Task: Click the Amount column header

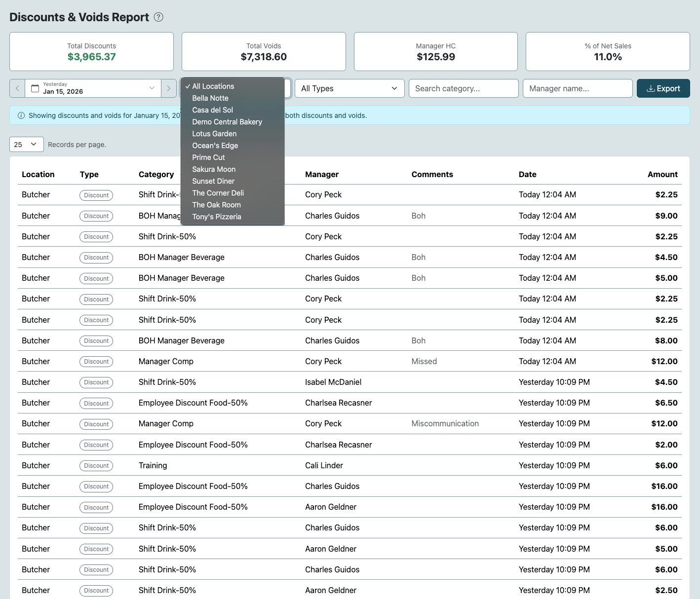Action: point(662,174)
